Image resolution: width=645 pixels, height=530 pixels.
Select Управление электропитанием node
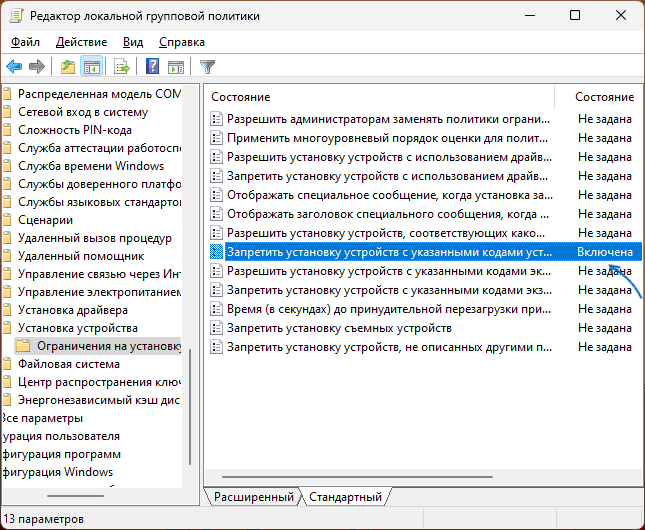99,292
